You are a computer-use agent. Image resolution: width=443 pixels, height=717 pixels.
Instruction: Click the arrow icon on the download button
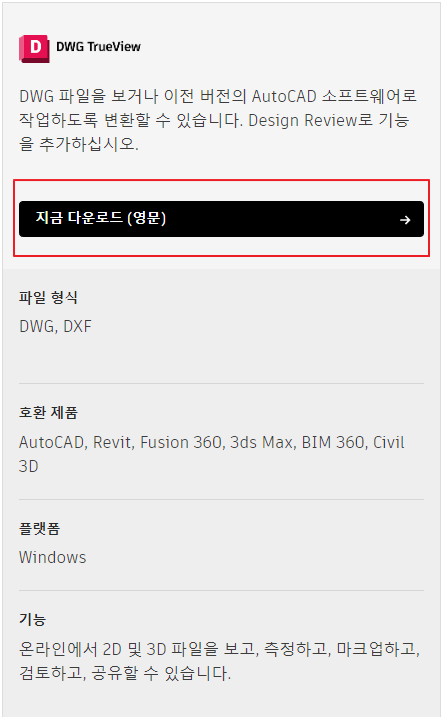[x=405, y=220]
